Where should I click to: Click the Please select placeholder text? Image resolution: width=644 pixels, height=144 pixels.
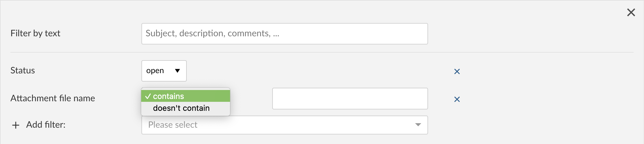pos(173,125)
